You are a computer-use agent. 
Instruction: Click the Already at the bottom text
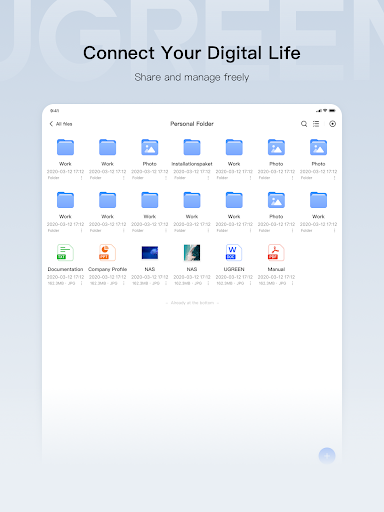pyautogui.click(x=192, y=303)
